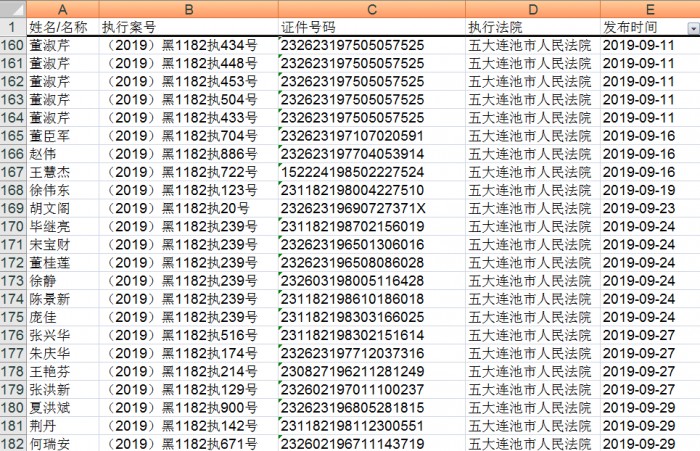Select row header 160

point(12,45)
